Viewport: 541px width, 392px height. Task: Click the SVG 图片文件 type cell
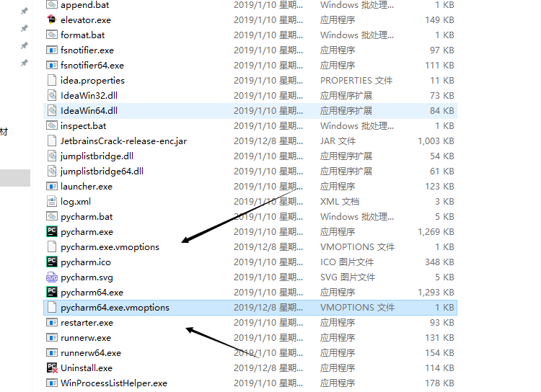pos(348,277)
